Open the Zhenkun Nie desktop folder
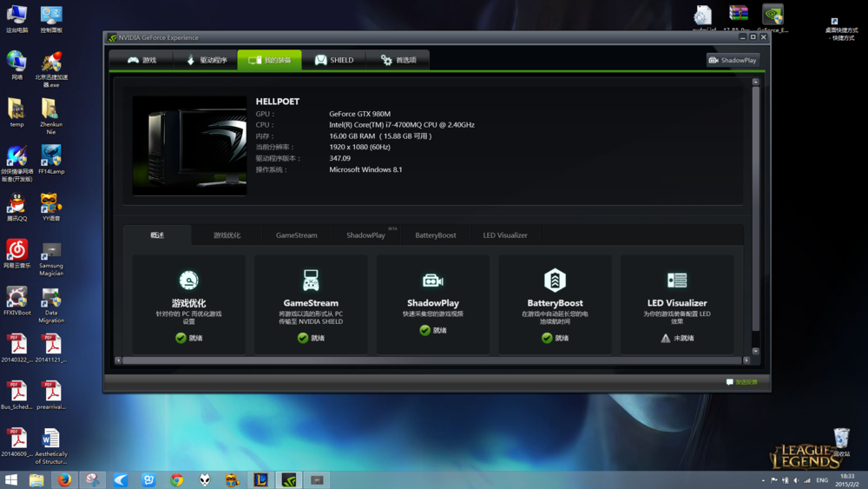The height and width of the screenshot is (489, 868). click(51, 117)
